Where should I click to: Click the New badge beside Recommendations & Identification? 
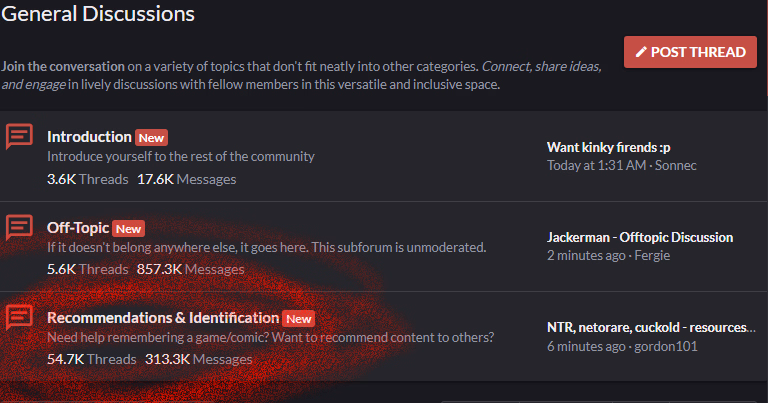(x=298, y=319)
